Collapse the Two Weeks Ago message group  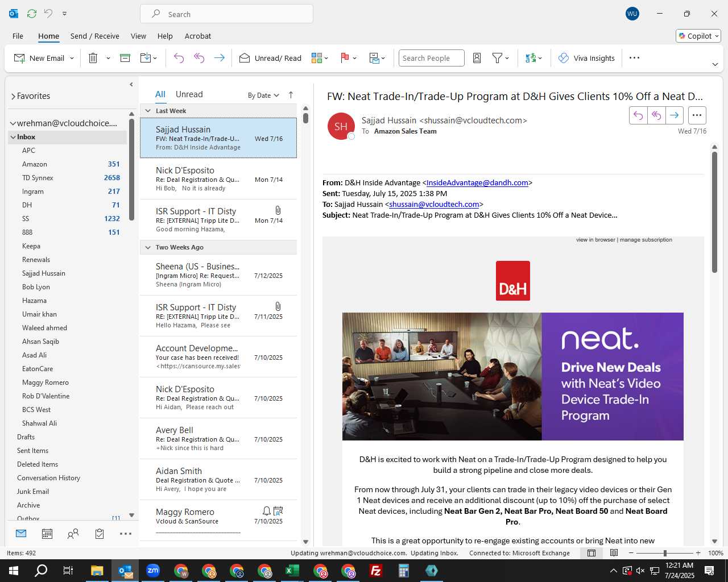tap(148, 247)
